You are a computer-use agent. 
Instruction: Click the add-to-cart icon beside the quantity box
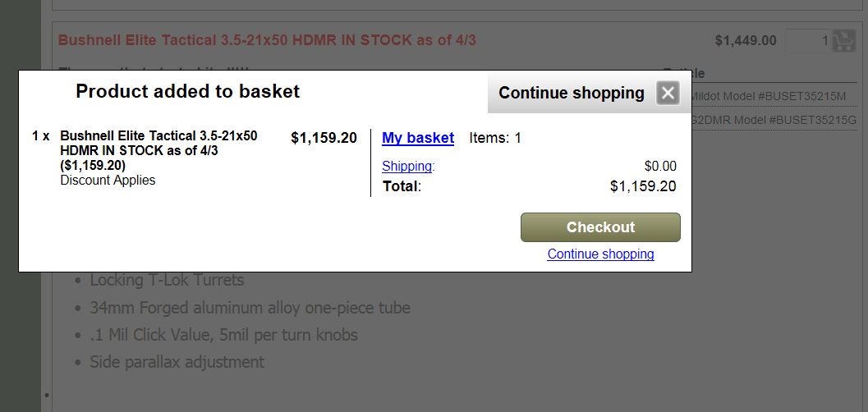tap(843, 41)
